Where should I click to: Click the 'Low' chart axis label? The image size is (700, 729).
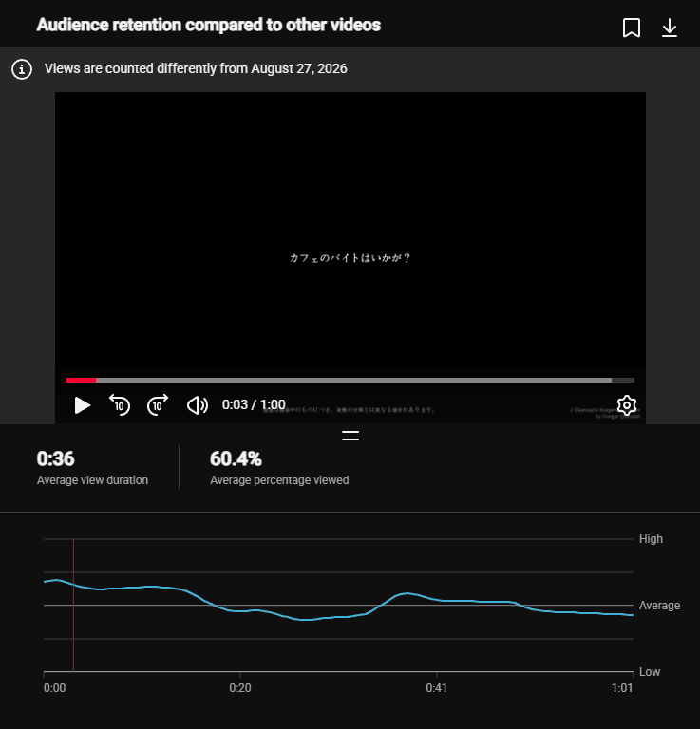click(650, 672)
